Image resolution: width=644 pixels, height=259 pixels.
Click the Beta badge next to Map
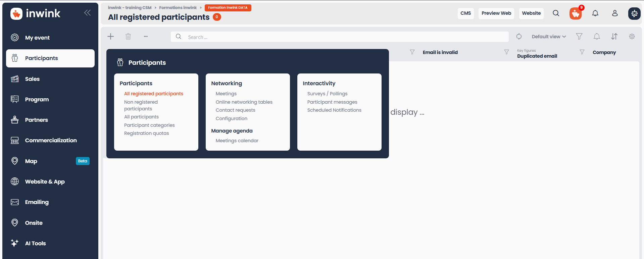83,161
